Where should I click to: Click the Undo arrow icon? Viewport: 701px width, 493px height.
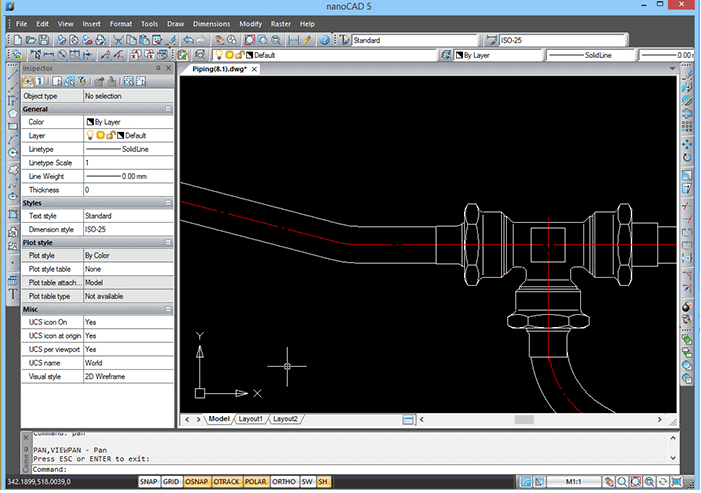[x=190, y=40]
